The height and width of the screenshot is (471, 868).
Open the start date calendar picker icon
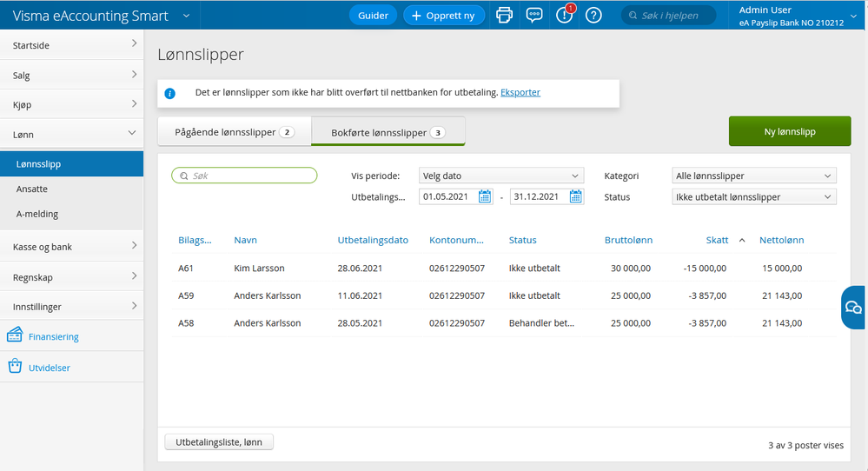pos(484,196)
